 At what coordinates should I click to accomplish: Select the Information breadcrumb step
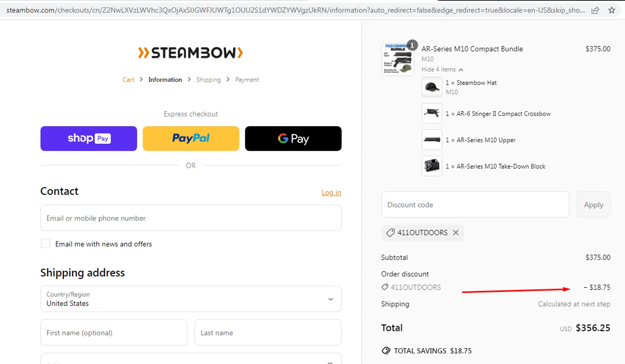pos(165,80)
